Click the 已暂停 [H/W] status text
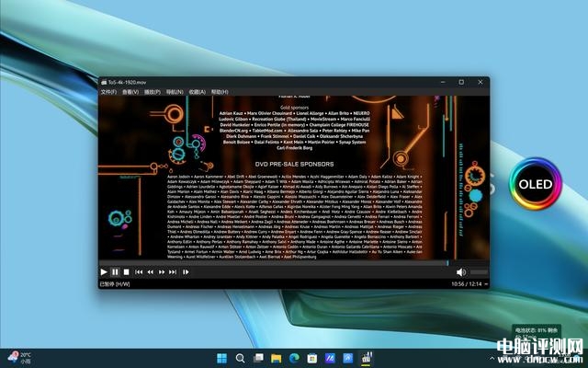 pos(115,284)
